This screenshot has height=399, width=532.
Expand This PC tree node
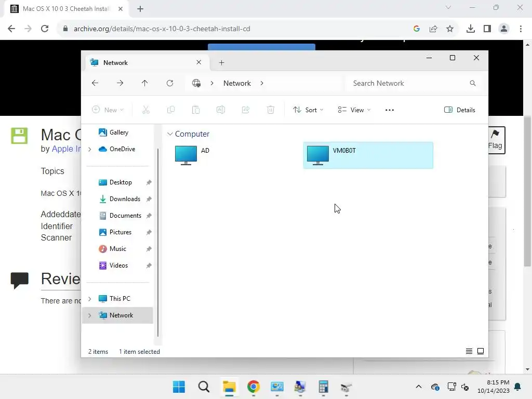[x=89, y=299]
